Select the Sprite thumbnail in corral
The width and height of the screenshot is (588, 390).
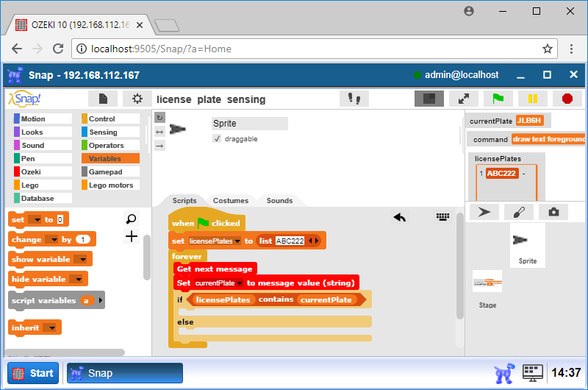pyautogui.click(x=528, y=245)
